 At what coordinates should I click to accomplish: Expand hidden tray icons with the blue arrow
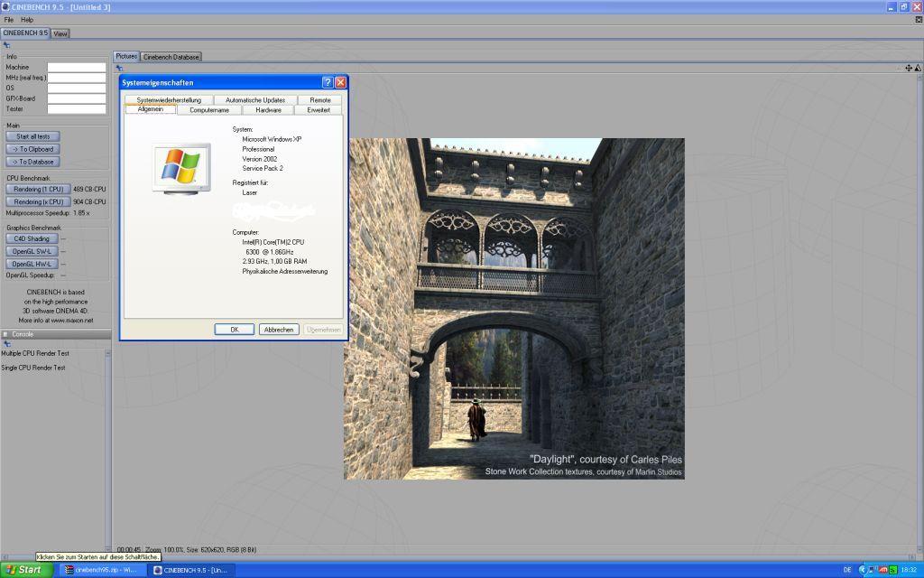click(863, 570)
